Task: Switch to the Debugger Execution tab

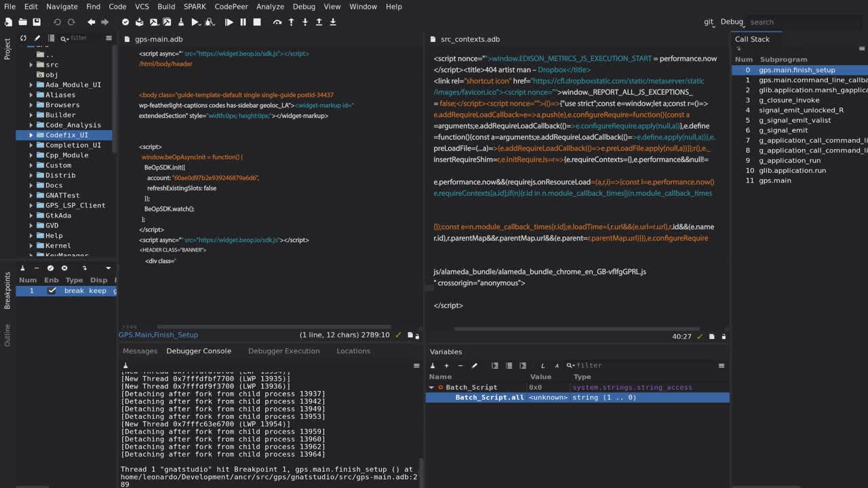Action: pos(283,351)
